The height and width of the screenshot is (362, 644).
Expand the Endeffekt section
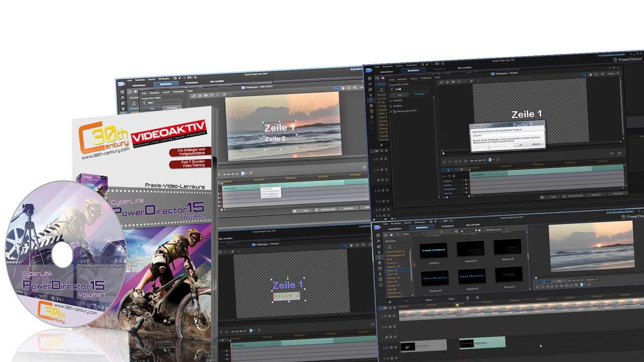(x=392, y=106)
